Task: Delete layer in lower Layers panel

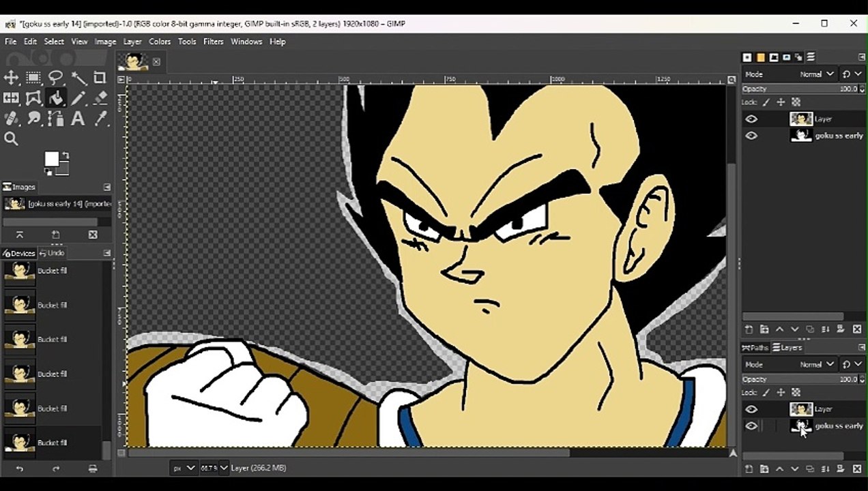Action: point(857,469)
